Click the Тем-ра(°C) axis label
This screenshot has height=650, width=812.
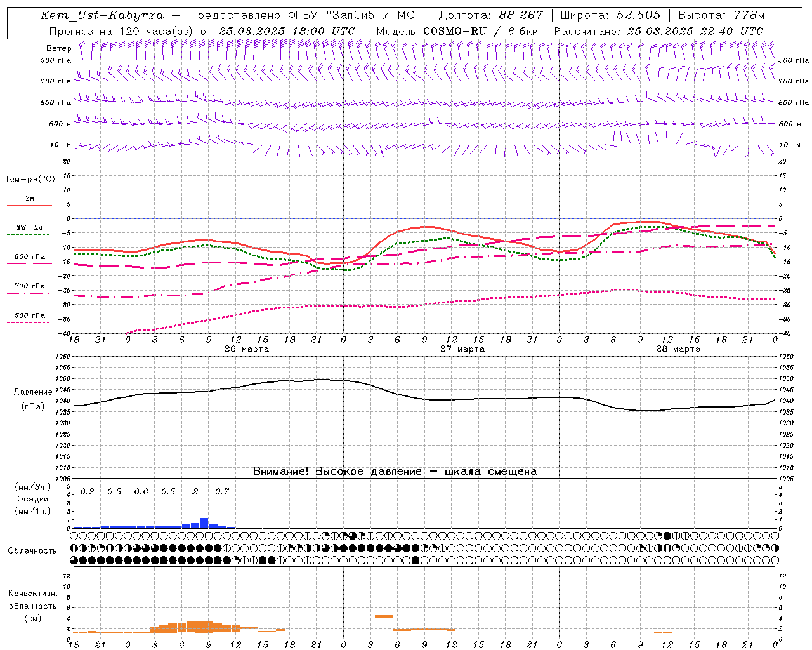coord(30,180)
